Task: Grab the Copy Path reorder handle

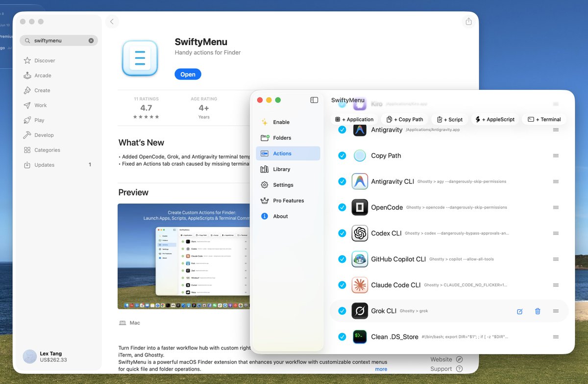Action: point(556,155)
